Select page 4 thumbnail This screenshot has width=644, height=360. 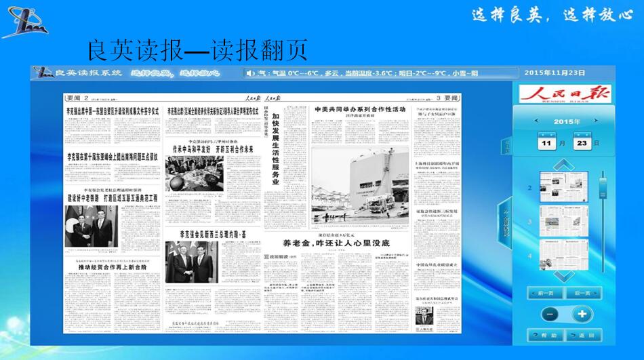[x=563, y=256]
